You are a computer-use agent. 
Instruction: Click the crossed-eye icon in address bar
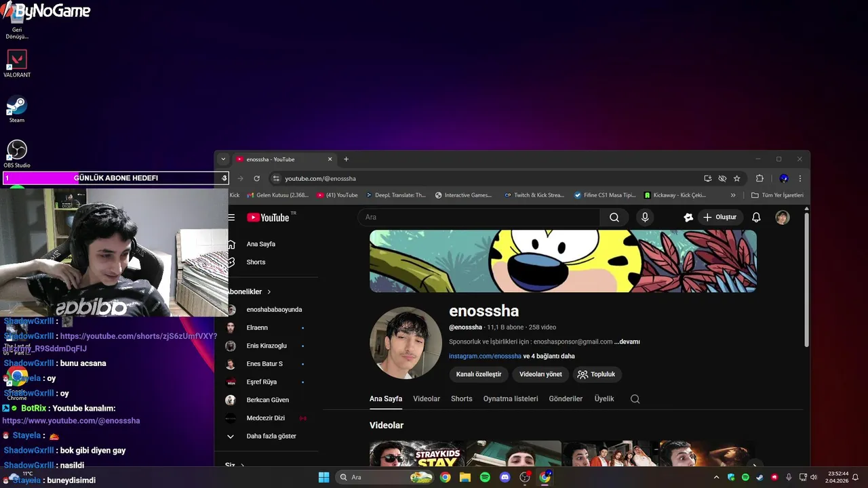pos(722,178)
